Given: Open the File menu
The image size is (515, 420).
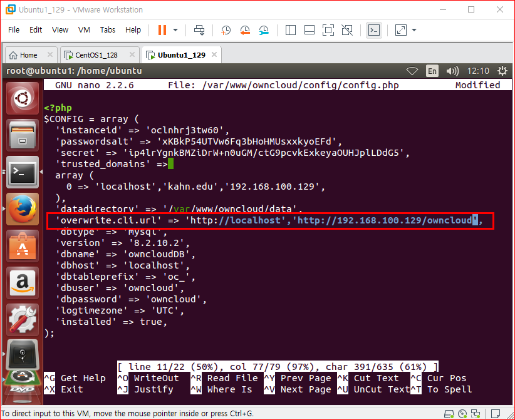Looking at the screenshot, I should pos(13,30).
